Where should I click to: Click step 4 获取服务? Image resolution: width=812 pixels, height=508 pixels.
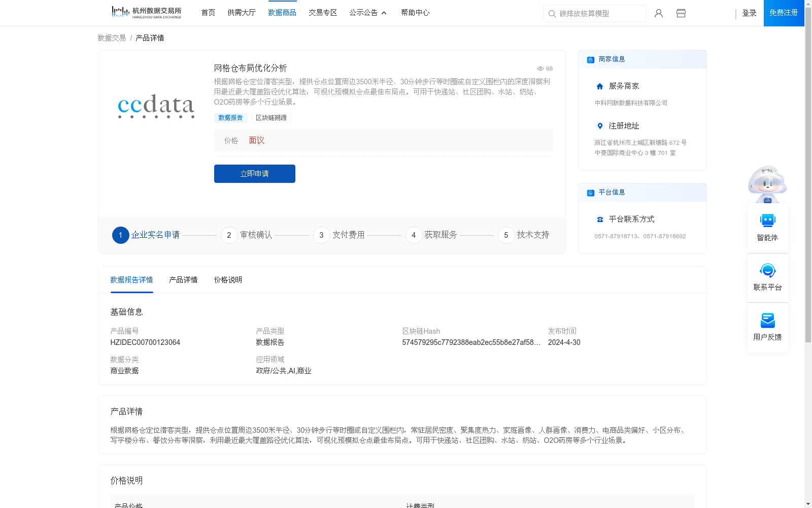pos(431,235)
